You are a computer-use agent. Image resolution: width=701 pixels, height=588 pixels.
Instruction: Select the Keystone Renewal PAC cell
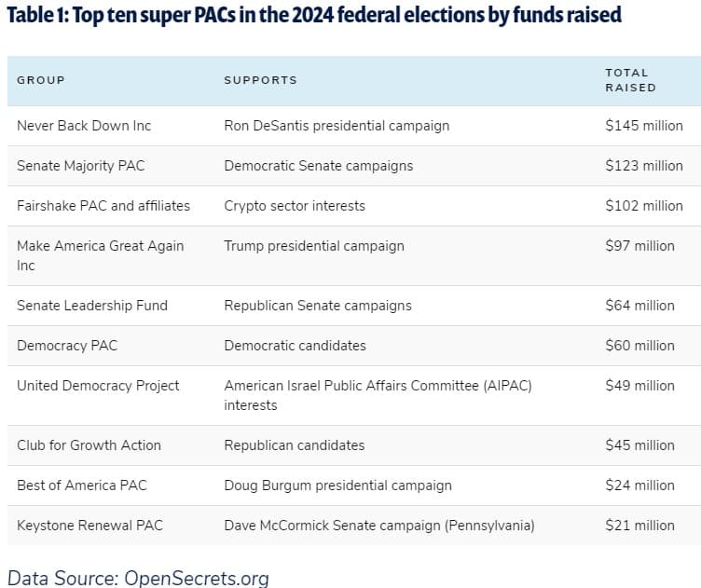pos(89,526)
